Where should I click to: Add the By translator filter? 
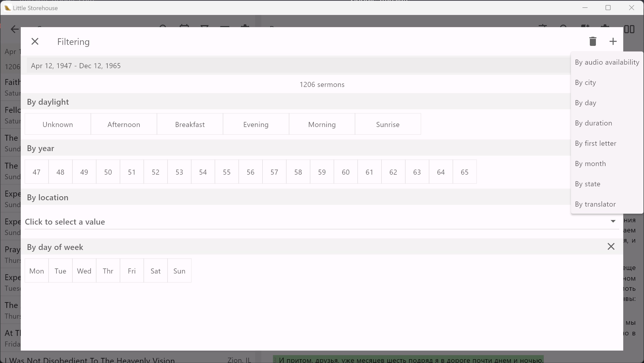[x=595, y=204]
